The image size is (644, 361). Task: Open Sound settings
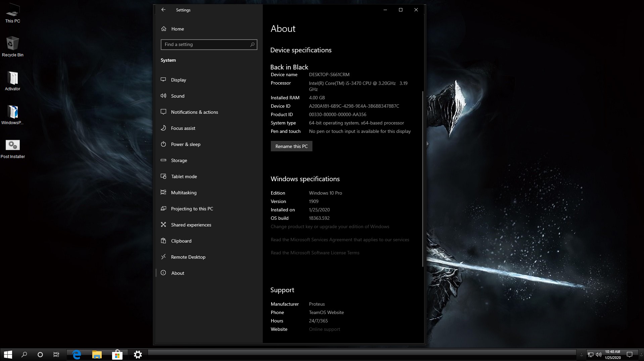(x=209, y=96)
